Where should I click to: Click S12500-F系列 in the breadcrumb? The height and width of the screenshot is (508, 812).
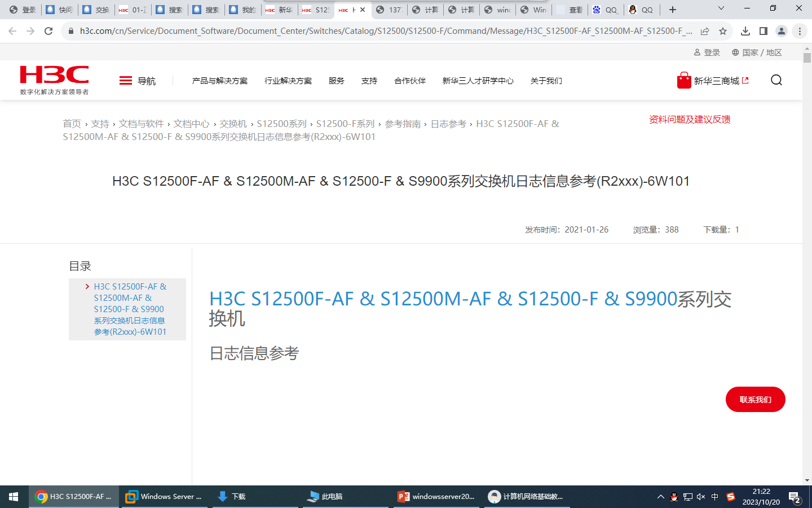(346, 124)
